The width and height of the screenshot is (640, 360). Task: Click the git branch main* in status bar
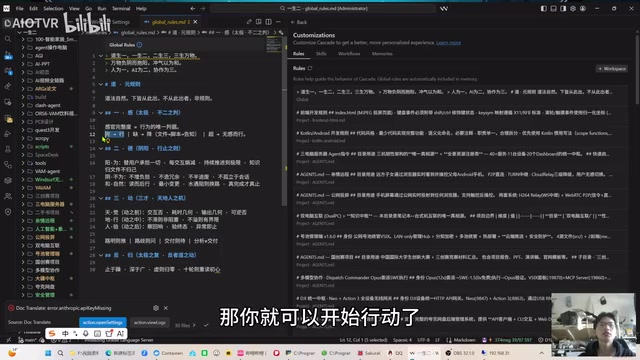(28, 340)
